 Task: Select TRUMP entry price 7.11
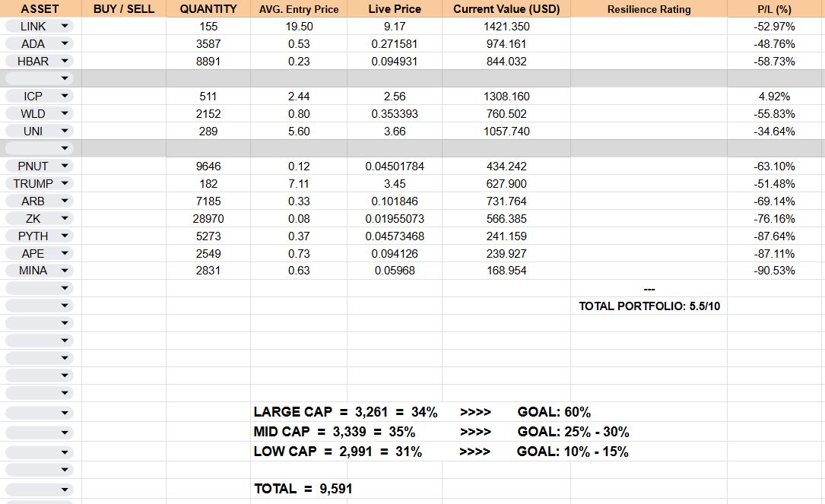pyautogui.click(x=299, y=184)
